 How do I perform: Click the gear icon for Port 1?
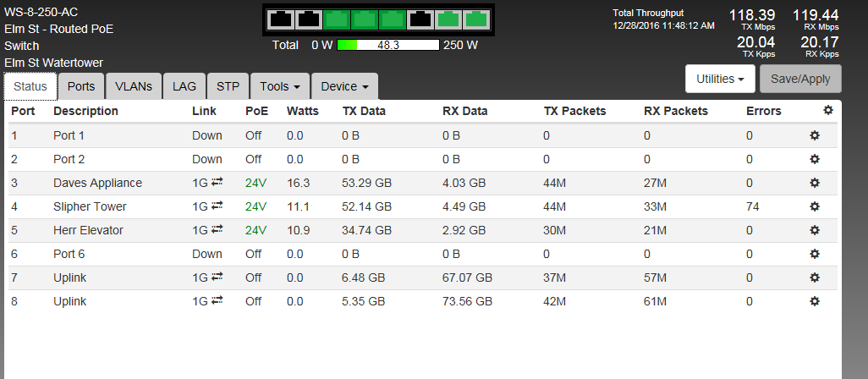click(x=815, y=135)
